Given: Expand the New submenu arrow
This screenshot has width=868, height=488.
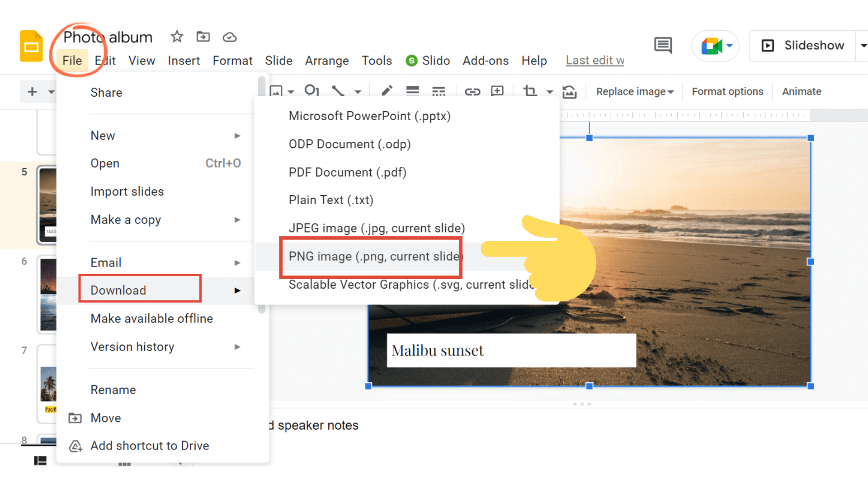Looking at the screenshot, I should [x=237, y=135].
